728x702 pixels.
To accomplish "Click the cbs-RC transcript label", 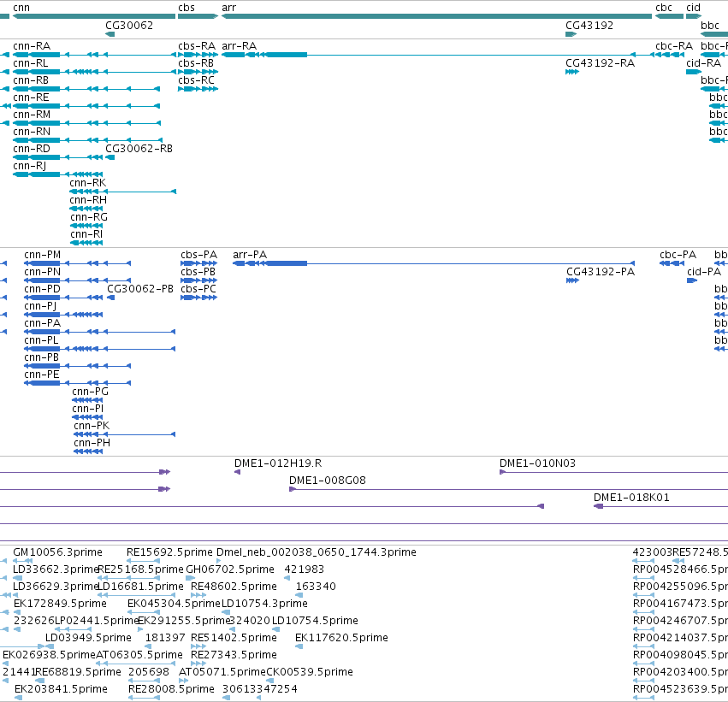I will coord(197,80).
